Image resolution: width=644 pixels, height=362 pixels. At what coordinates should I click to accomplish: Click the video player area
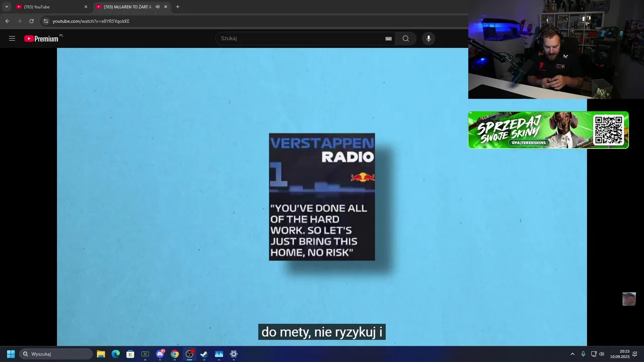point(322,197)
